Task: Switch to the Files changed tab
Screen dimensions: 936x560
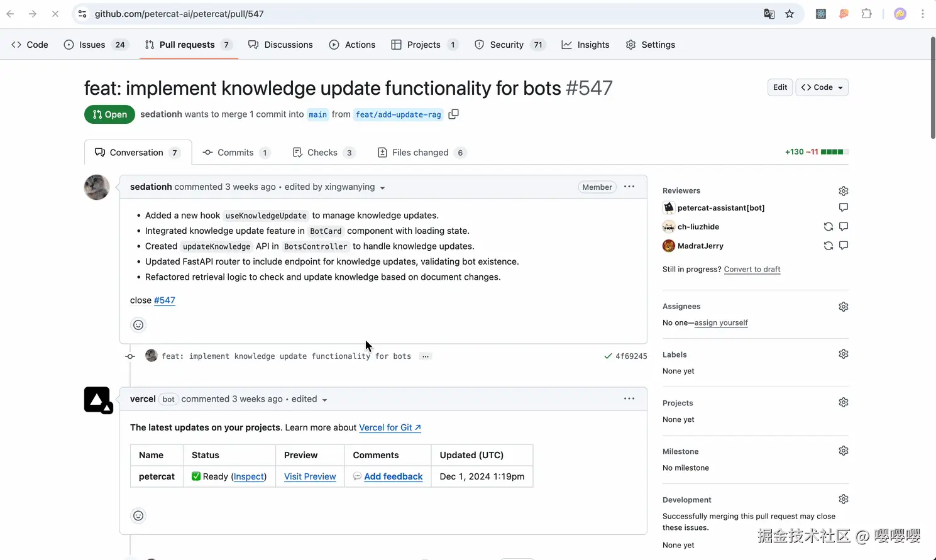Action: coord(421,153)
